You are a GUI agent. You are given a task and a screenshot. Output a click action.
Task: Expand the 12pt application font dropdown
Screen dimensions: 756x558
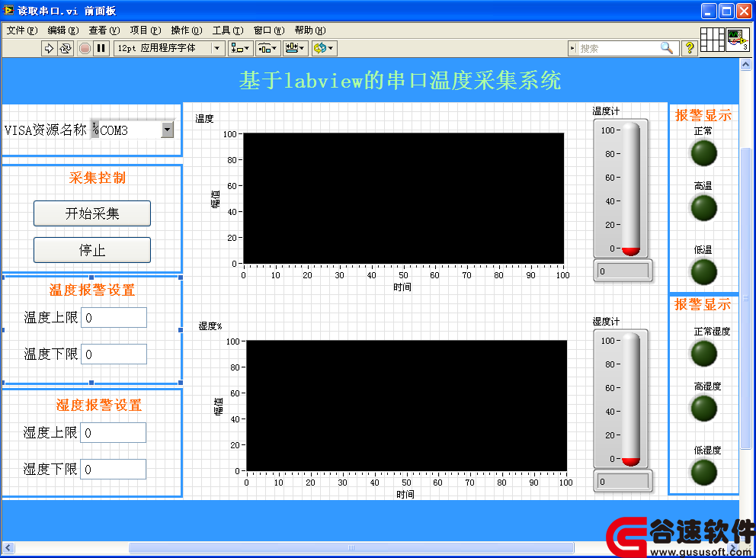pos(217,48)
